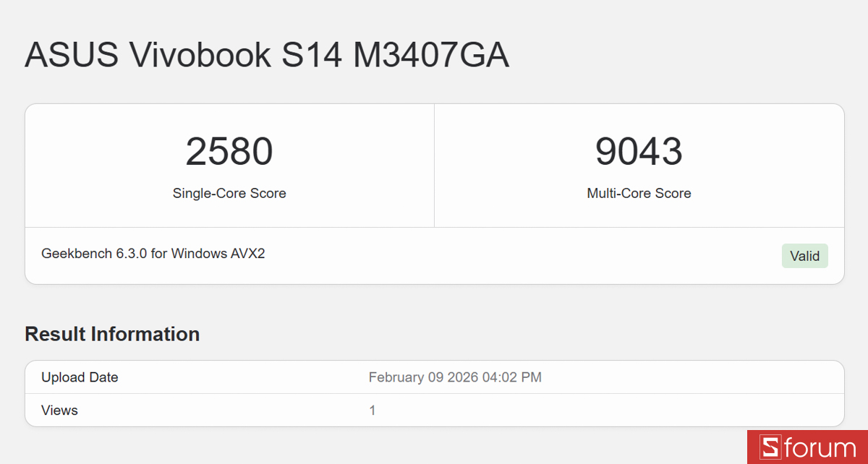Image resolution: width=868 pixels, height=464 pixels.
Task: Click the views count value showing 1
Action: [372, 411]
